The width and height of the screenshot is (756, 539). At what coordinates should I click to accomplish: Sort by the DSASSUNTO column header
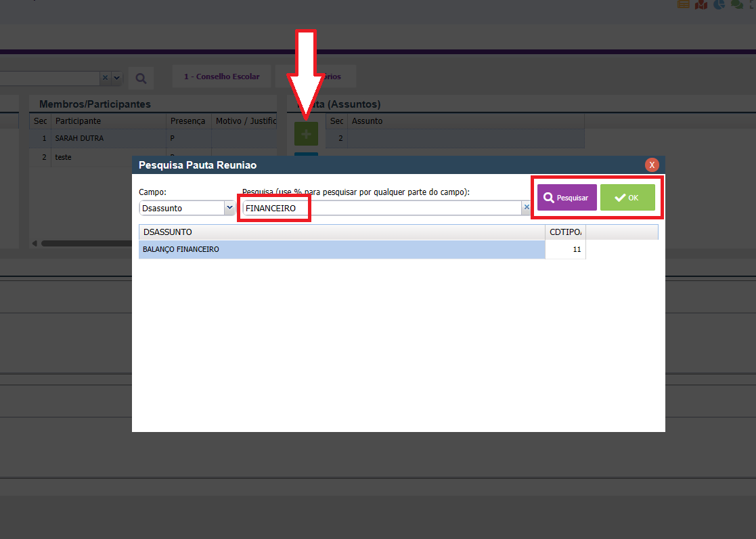(342, 232)
